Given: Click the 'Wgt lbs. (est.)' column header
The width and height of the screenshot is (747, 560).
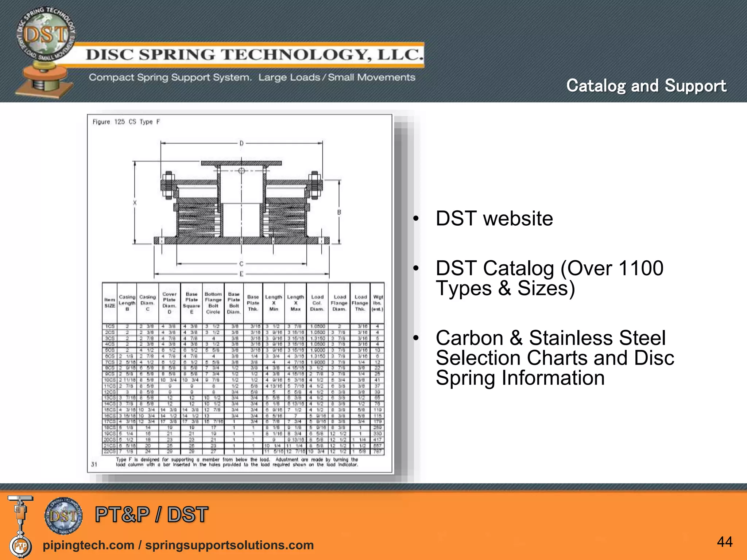Looking at the screenshot, I should (x=378, y=303).
